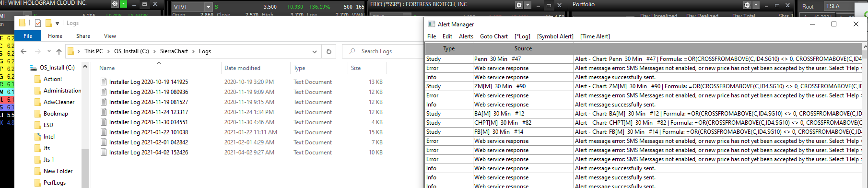Open dropdown arrow beside Portfolio gear icon
Viewport: 868px width, 188px height.
coord(756,5)
